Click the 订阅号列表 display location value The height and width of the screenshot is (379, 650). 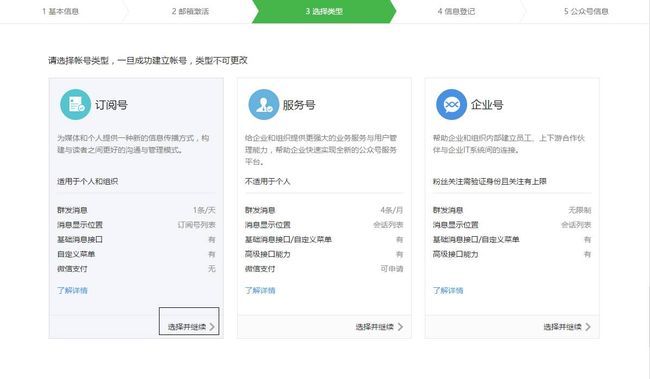196,225
